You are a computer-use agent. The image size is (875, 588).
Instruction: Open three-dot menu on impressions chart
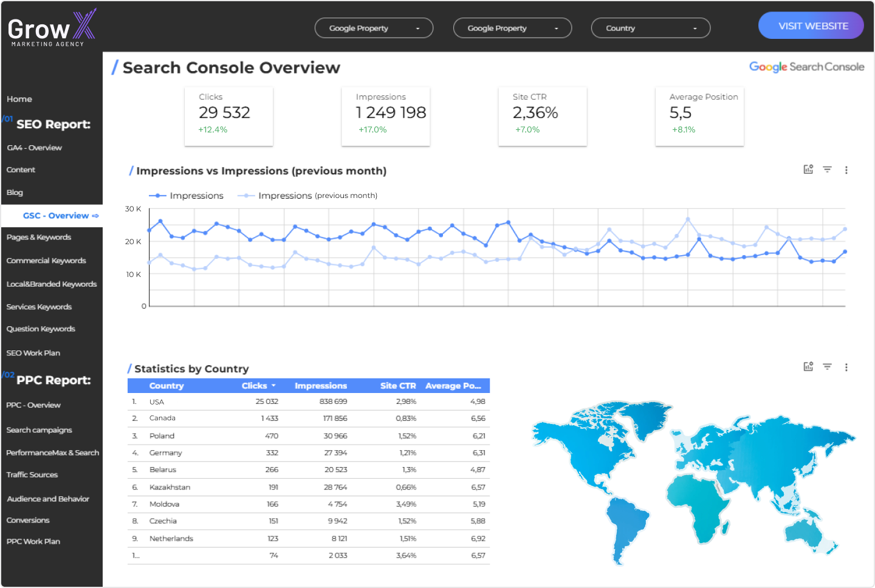click(x=846, y=170)
